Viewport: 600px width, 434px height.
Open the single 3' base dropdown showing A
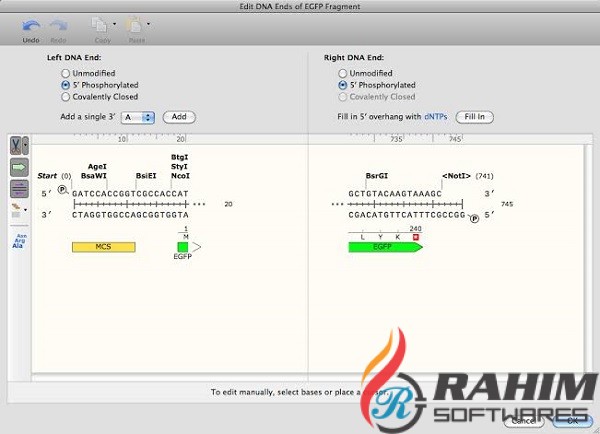(138, 117)
